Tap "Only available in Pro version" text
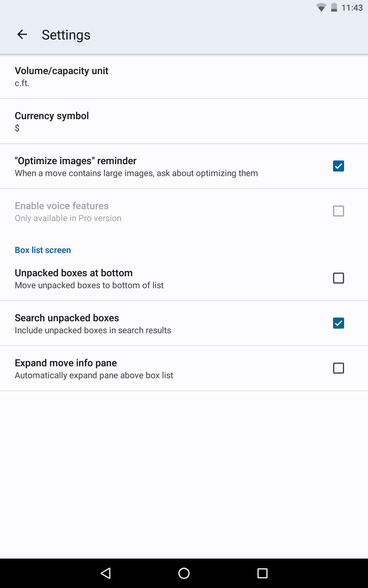The width and height of the screenshot is (368, 588). pyautogui.click(x=68, y=218)
